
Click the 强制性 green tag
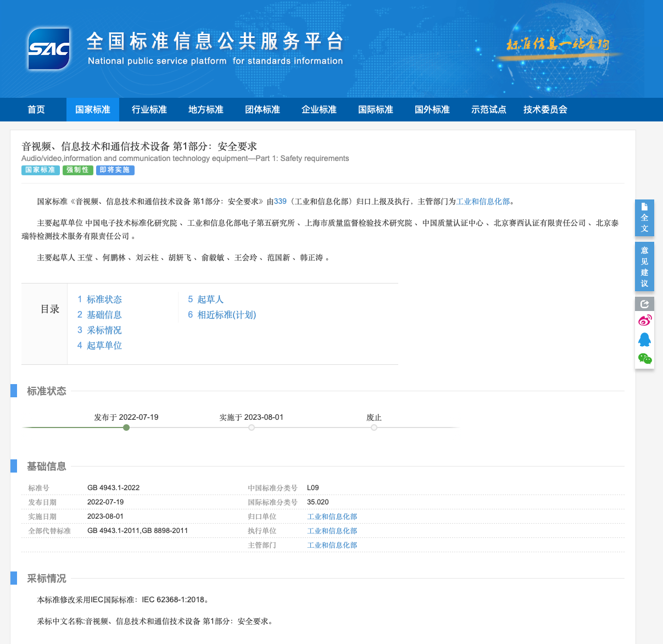(77, 170)
